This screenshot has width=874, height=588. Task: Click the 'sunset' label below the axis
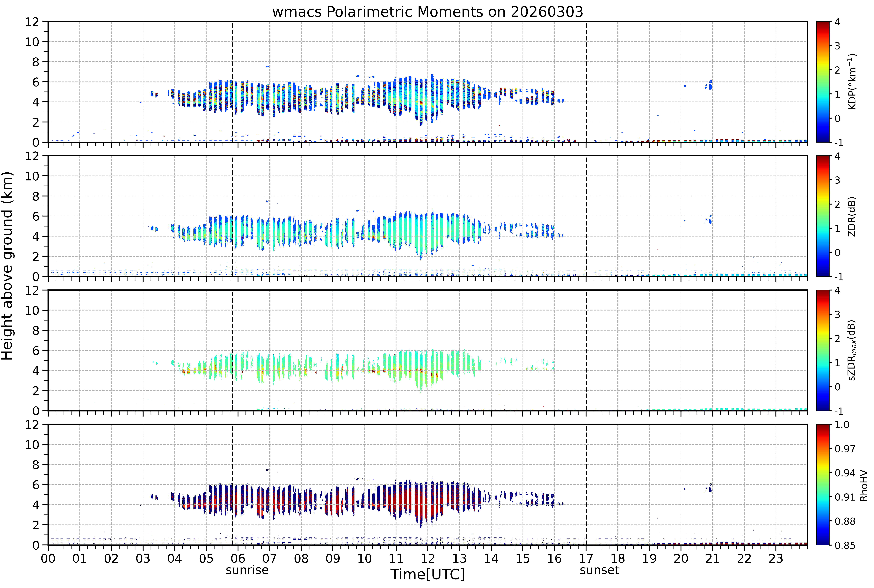click(599, 570)
